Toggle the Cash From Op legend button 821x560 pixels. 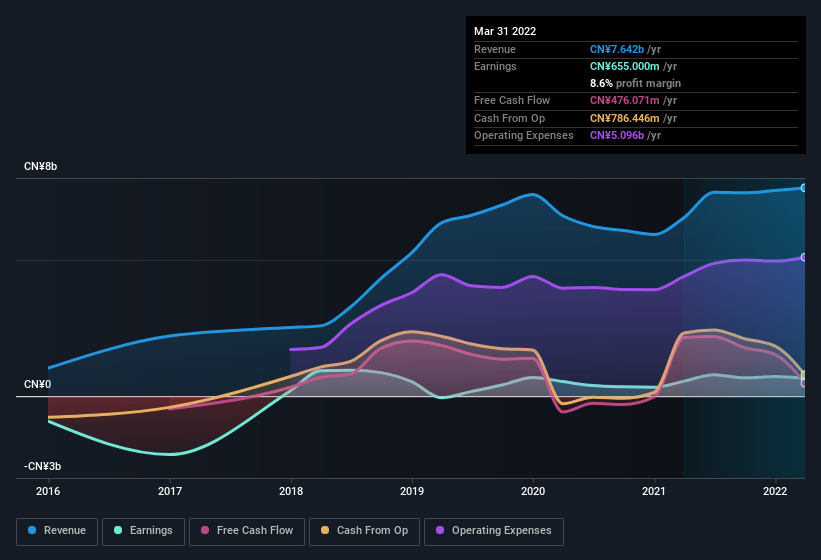(x=364, y=531)
